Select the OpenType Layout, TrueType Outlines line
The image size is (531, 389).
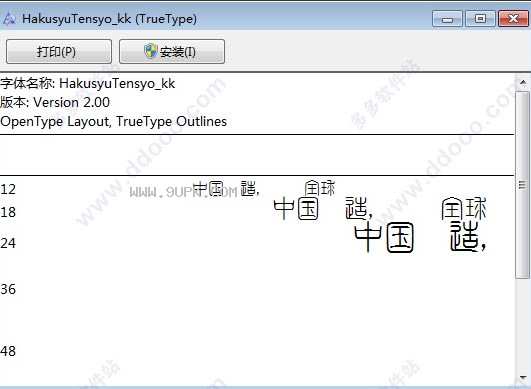pyautogui.click(x=113, y=121)
